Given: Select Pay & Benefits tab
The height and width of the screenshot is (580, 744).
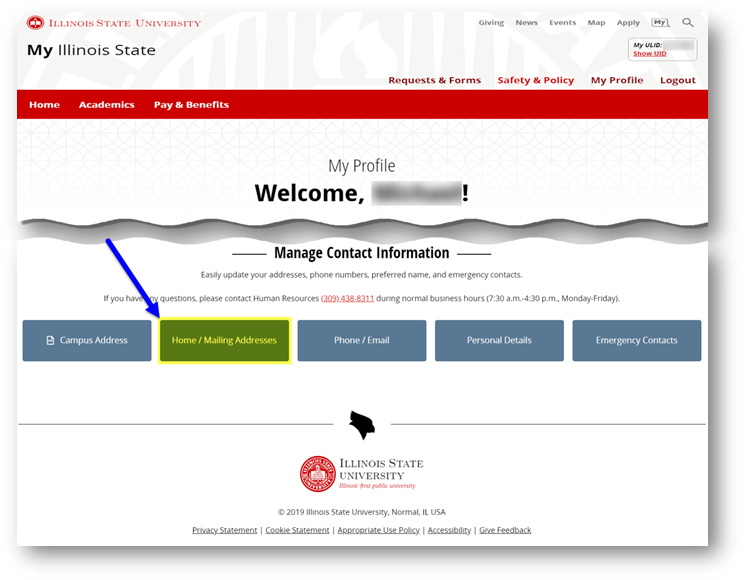Looking at the screenshot, I should 191,104.
